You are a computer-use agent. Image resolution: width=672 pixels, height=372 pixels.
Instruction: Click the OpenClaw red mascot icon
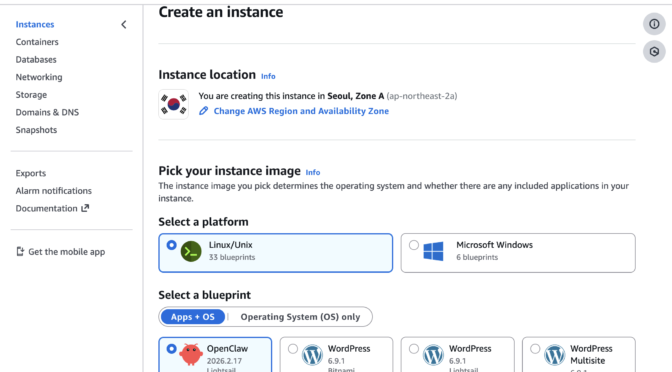[191, 354]
